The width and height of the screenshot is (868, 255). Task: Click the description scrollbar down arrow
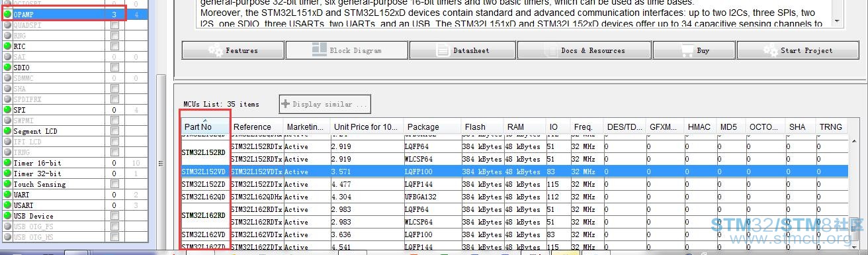click(838, 22)
